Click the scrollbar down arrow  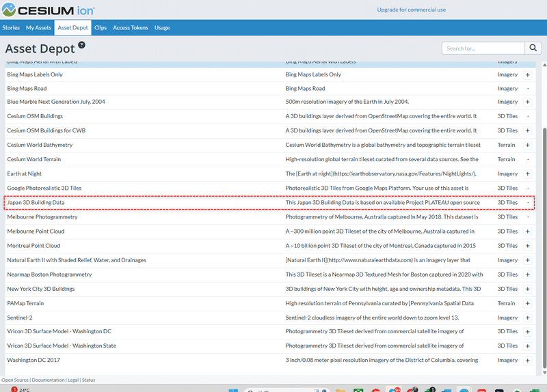tap(544, 372)
